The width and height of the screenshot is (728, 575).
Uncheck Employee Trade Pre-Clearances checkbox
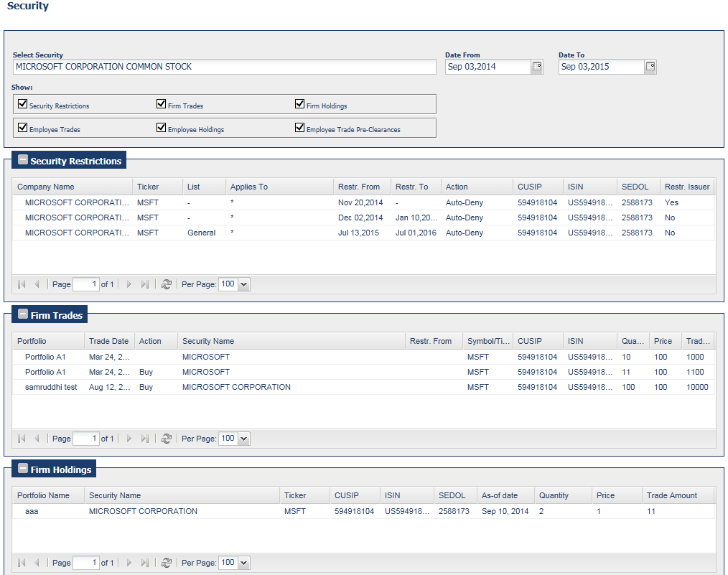pos(299,127)
